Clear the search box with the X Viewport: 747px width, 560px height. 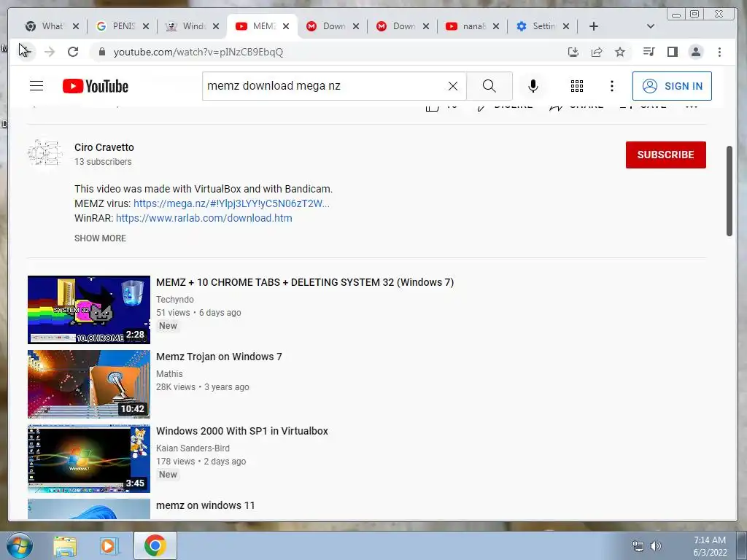click(x=452, y=86)
